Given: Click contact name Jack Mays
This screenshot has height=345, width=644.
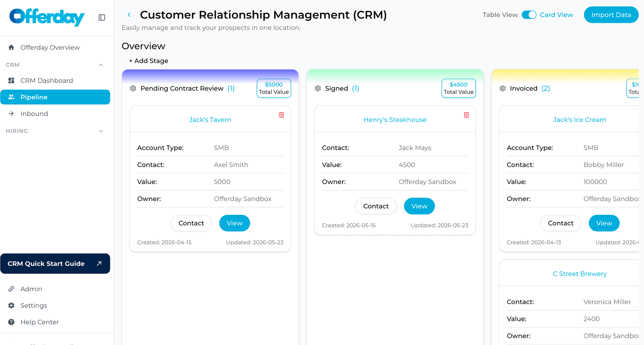Looking at the screenshot, I should tap(415, 148).
